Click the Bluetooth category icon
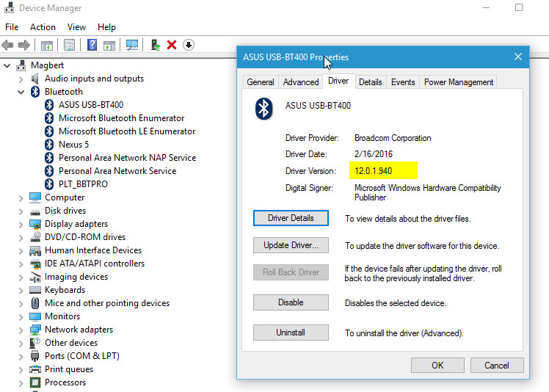549x392 pixels. [x=35, y=92]
